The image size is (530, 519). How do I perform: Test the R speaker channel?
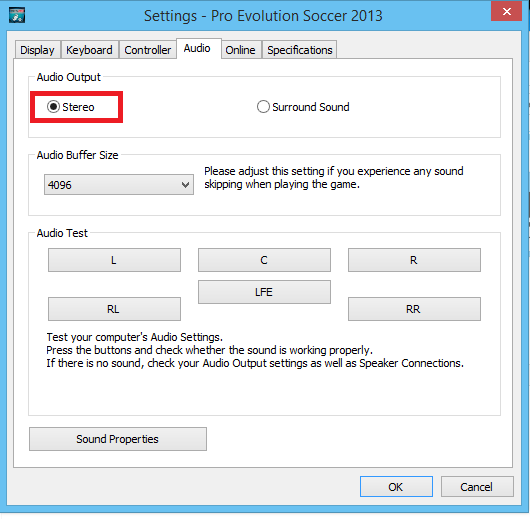414,260
